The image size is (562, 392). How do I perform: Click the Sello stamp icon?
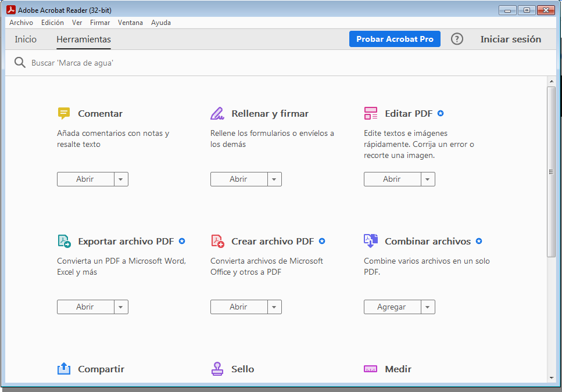[x=217, y=369]
